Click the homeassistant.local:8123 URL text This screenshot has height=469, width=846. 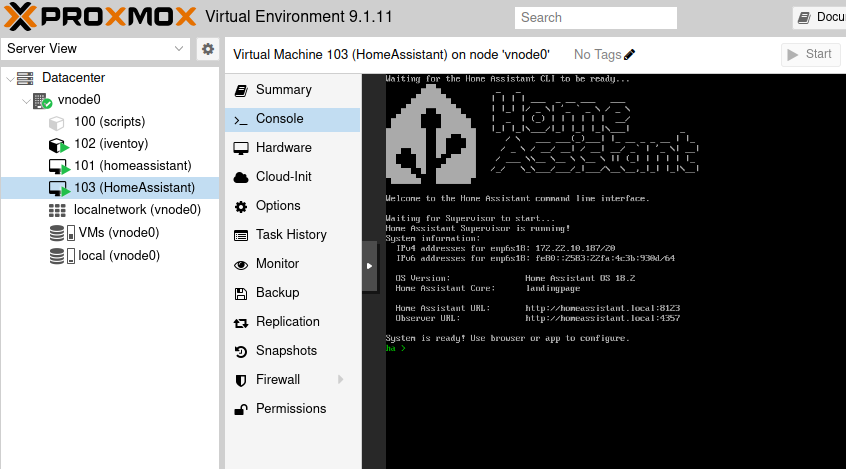point(603,308)
